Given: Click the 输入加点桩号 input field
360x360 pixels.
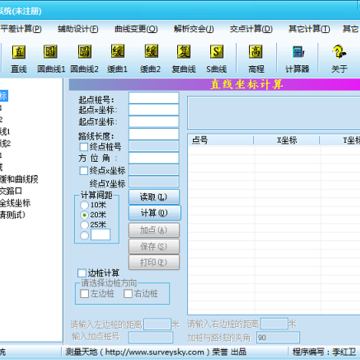Looking at the screenshot, I should [x=151, y=337].
